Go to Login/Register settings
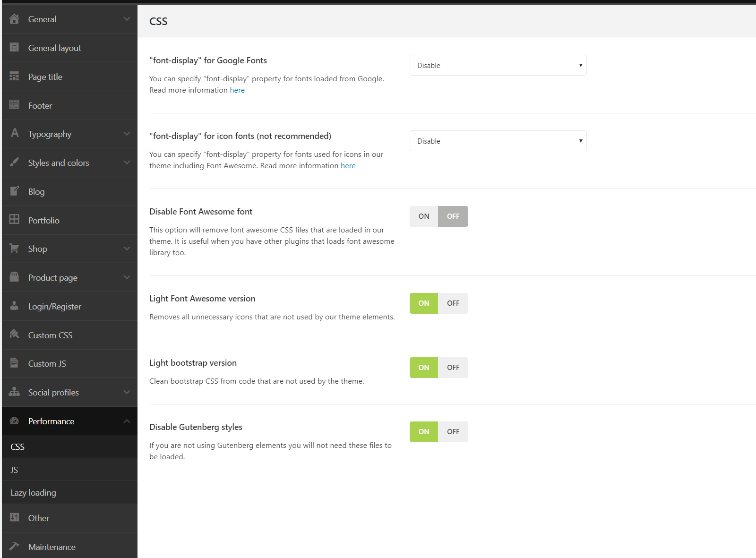 (x=69, y=306)
